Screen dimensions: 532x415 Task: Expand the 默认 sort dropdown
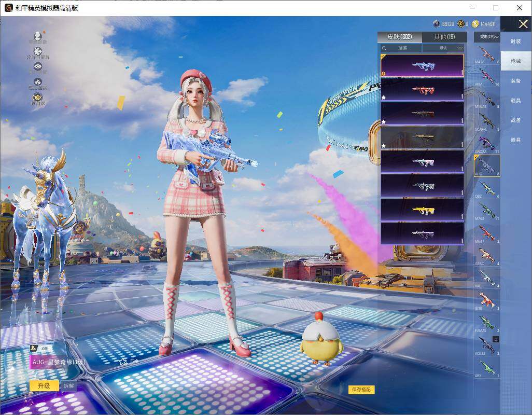(443, 48)
